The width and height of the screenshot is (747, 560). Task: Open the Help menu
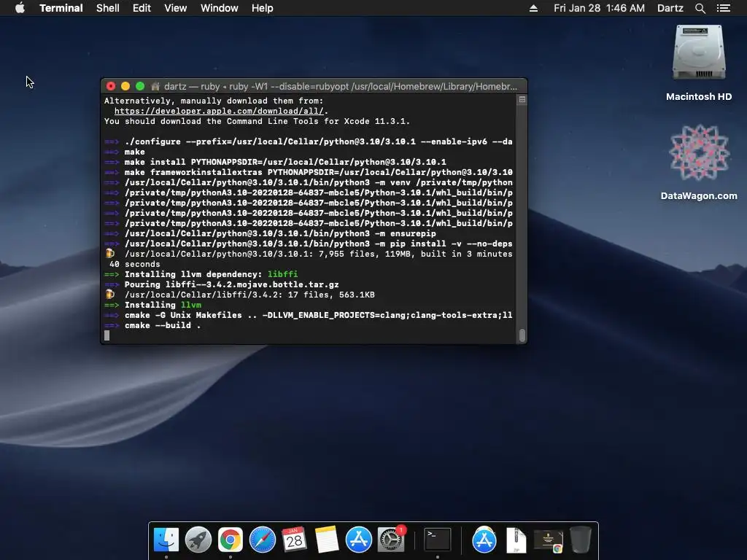click(263, 8)
